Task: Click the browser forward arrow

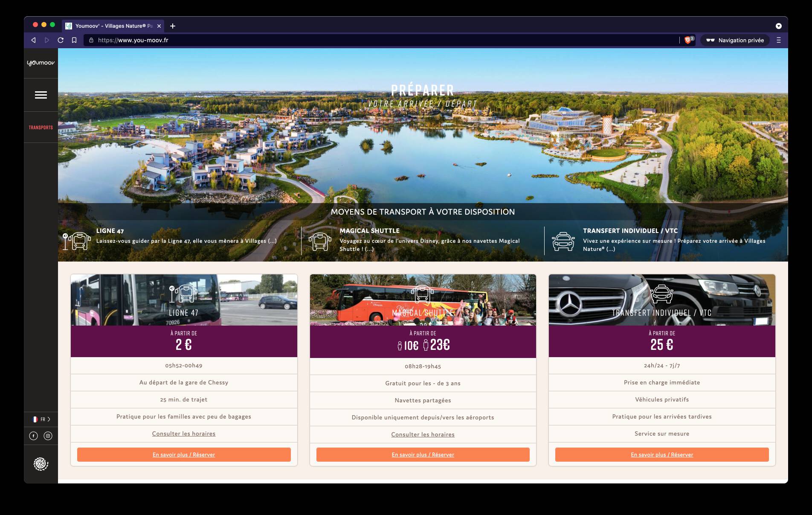Action: click(x=47, y=40)
